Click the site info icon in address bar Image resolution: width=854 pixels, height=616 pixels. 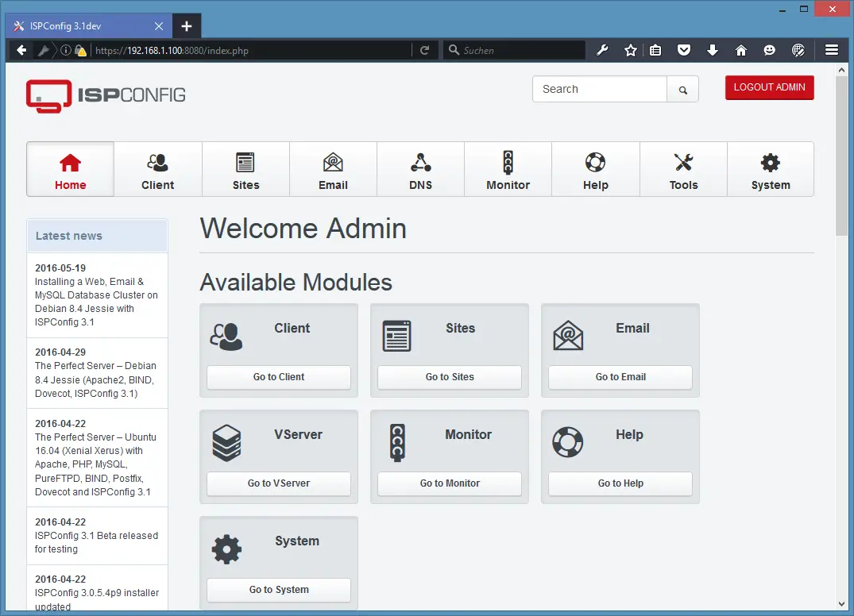pyautogui.click(x=66, y=51)
